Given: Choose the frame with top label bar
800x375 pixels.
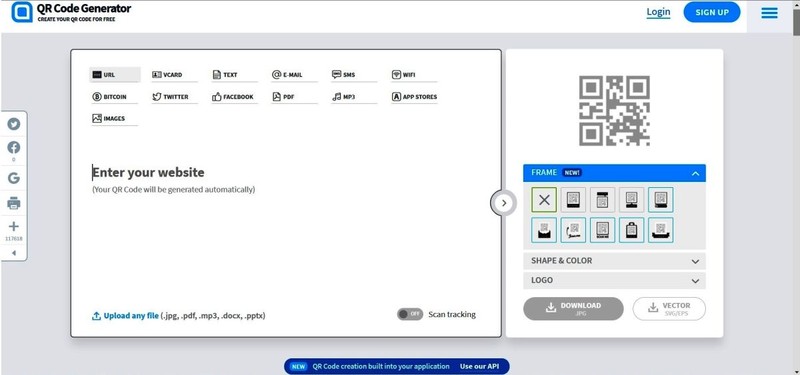Looking at the screenshot, I should (x=603, y=200).
